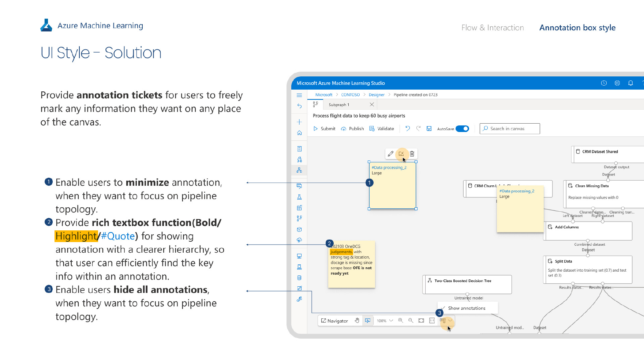Select the Clean Missing Data node
Screen dimensions: 644x362
pos(604,194)
